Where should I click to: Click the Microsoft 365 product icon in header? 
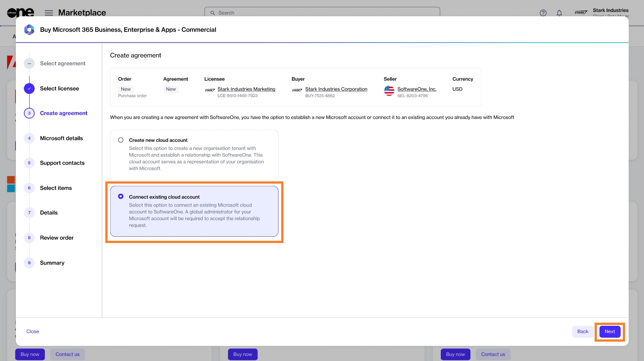click(29, 29)
